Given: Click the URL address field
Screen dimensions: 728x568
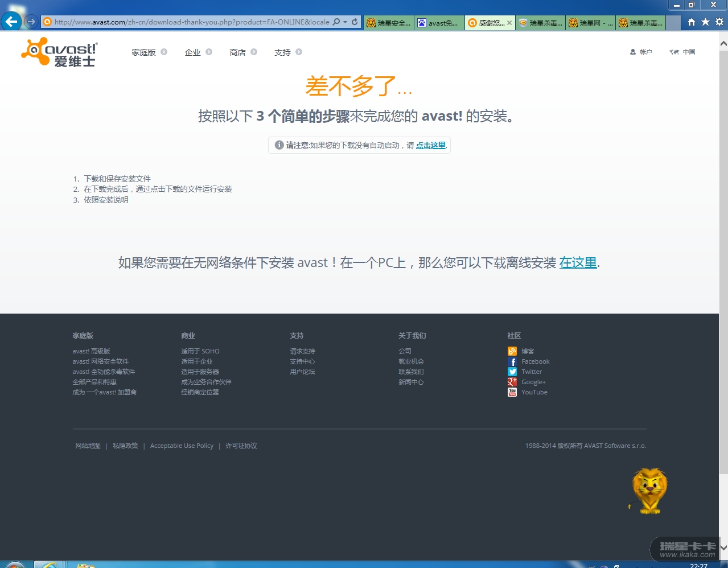Looking at the screenshot, I should (192, 22).
